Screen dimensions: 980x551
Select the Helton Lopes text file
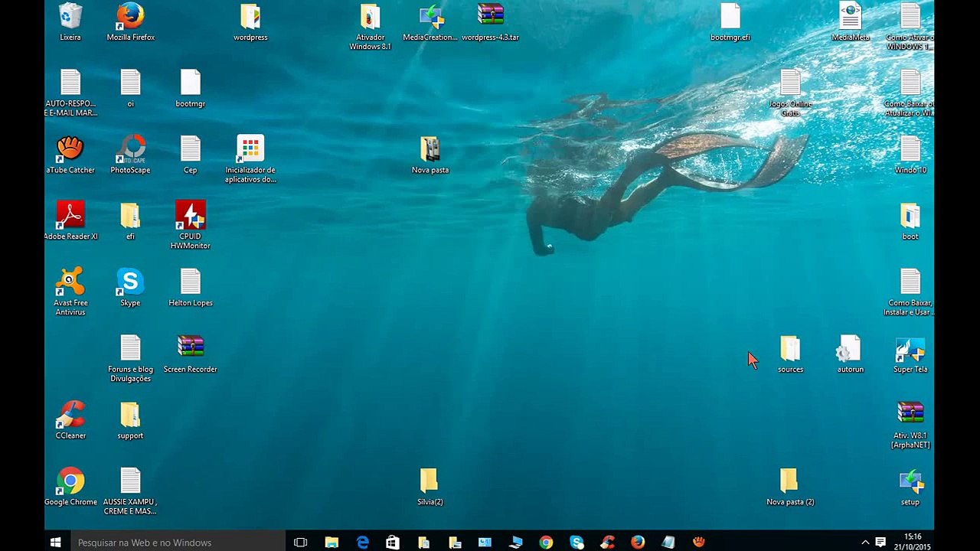[190, 287]
